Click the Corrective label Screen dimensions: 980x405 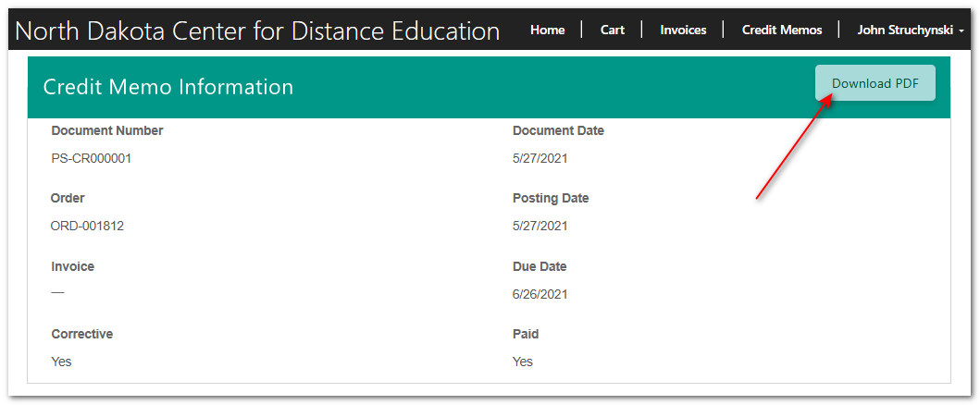81,334
